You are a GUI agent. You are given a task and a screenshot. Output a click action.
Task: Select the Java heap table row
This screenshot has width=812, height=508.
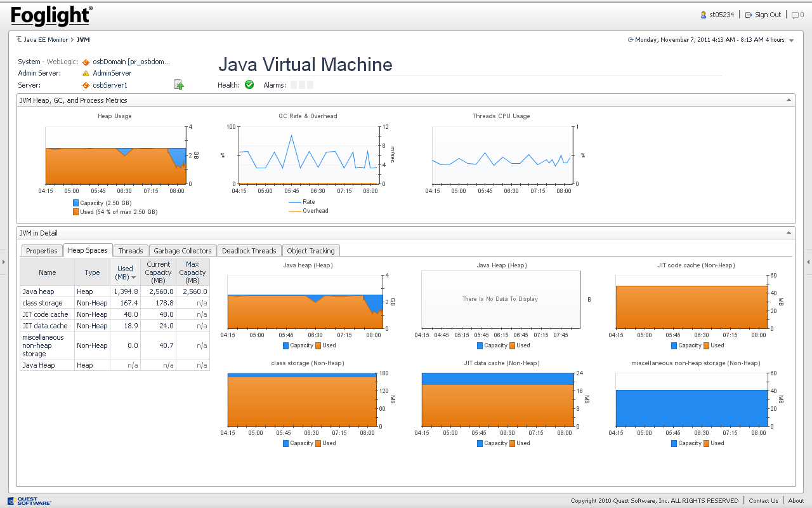[115, 291]
